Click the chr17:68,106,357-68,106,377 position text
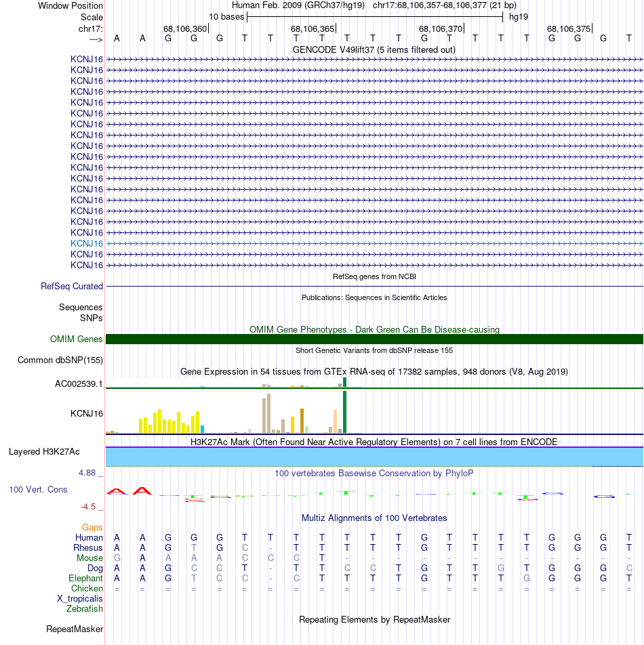This screenshot has width=644, height=645. [445, 5]
